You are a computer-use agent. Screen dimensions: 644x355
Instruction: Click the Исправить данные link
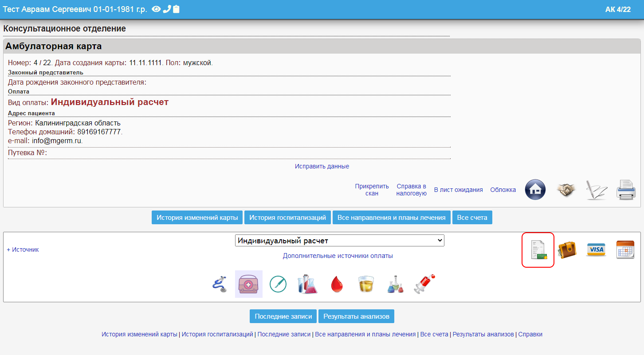pyautogui.click(x=322, y=166)
